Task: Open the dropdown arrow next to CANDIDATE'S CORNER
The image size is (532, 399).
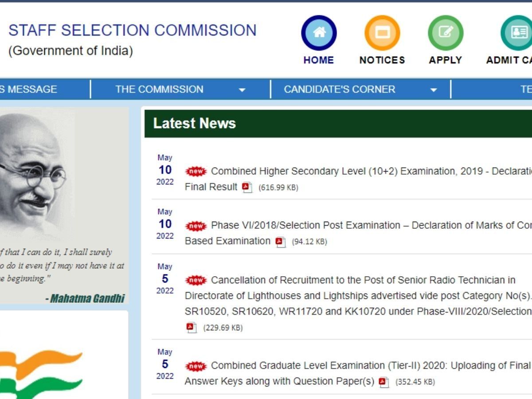Action: point(434,89)
